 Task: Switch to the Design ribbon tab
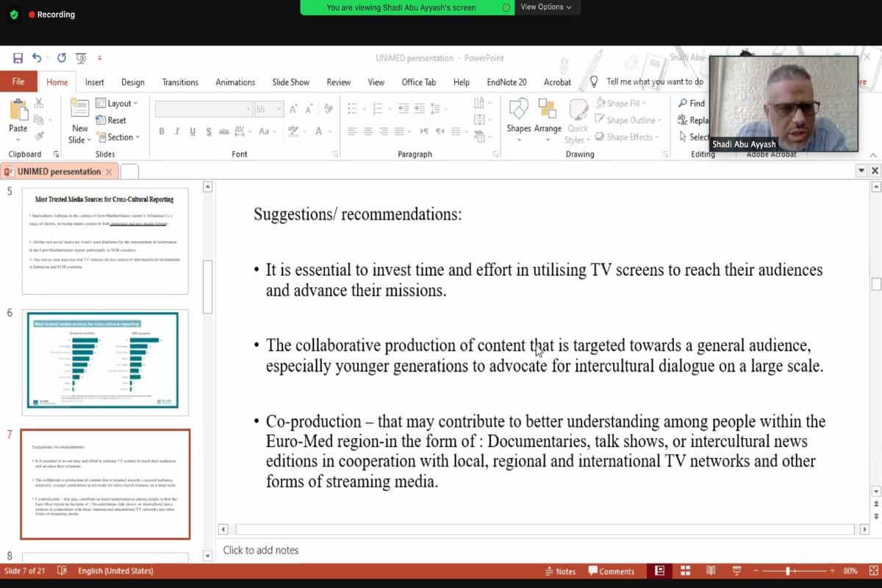pos(133,82)
